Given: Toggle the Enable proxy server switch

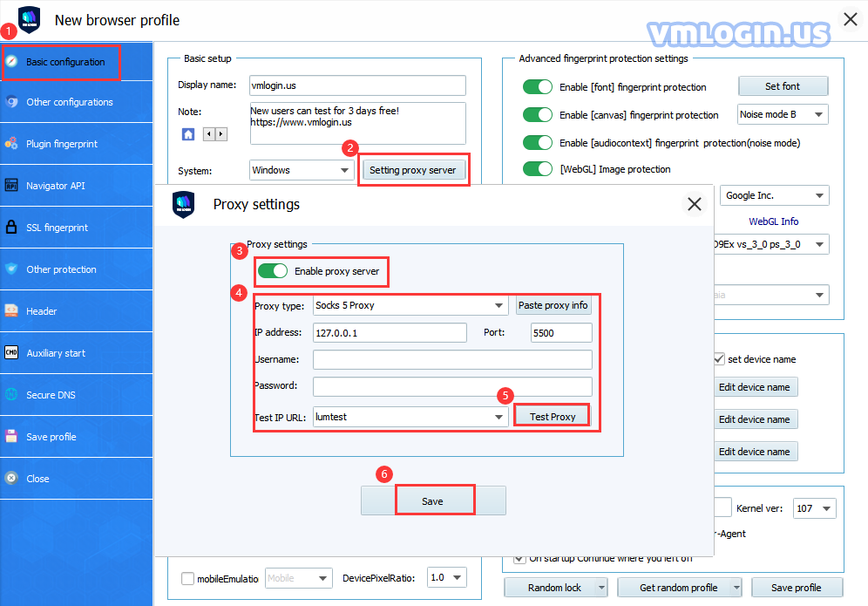Looking at the screenshot, I should (x=273, y=271).
